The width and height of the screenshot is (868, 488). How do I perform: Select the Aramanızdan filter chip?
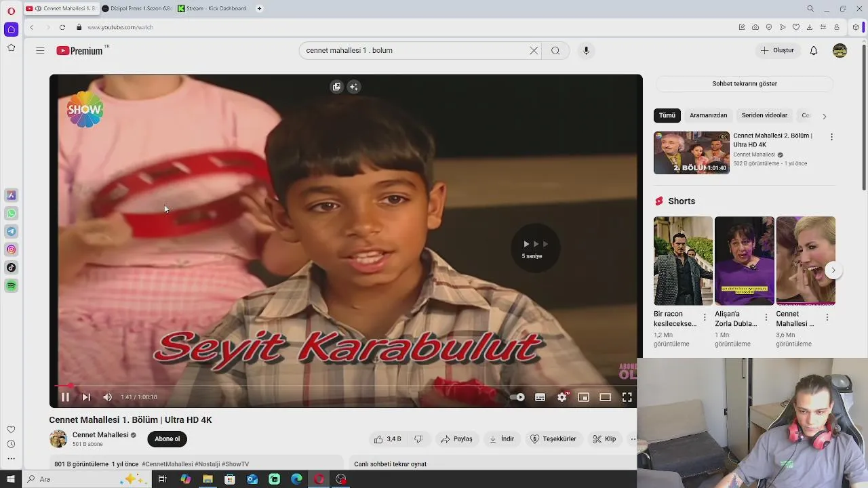(x=708, y=115)
